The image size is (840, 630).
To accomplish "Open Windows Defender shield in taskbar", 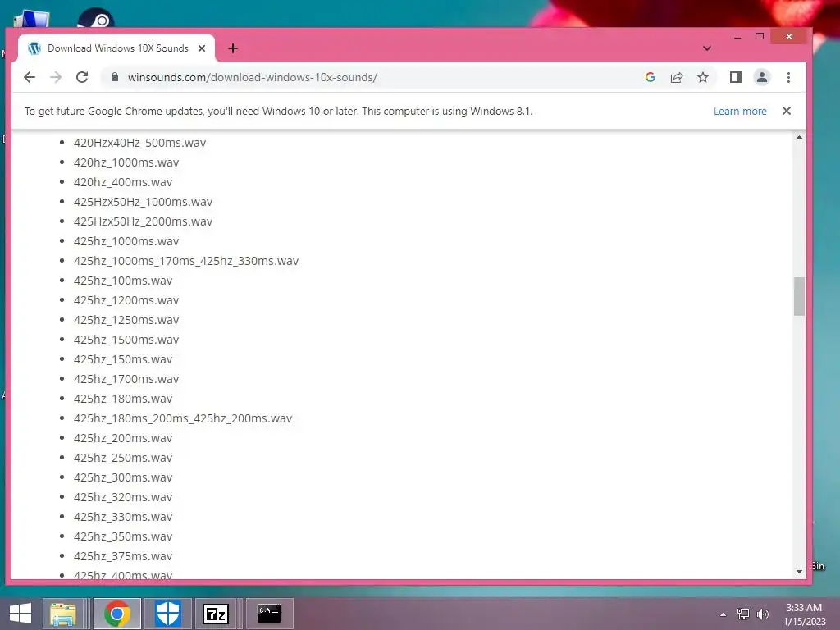I will 167,614.
